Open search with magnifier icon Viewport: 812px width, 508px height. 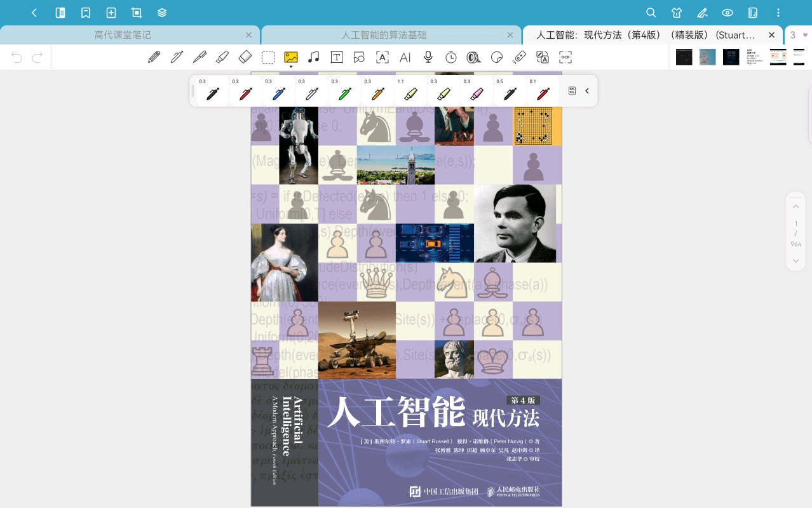[x=651, y=13]
